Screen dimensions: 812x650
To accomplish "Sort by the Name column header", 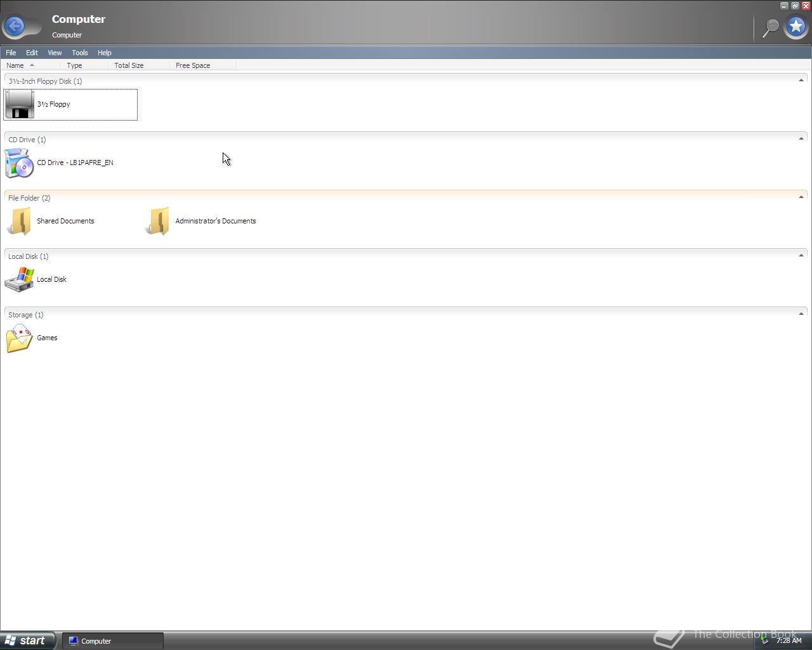I will tap(32, 65).
